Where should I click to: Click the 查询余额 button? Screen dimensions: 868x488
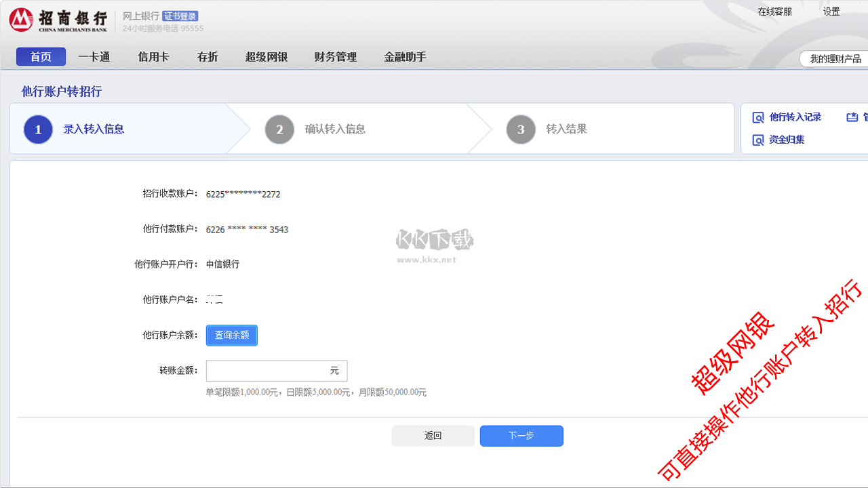pos(231,335)
